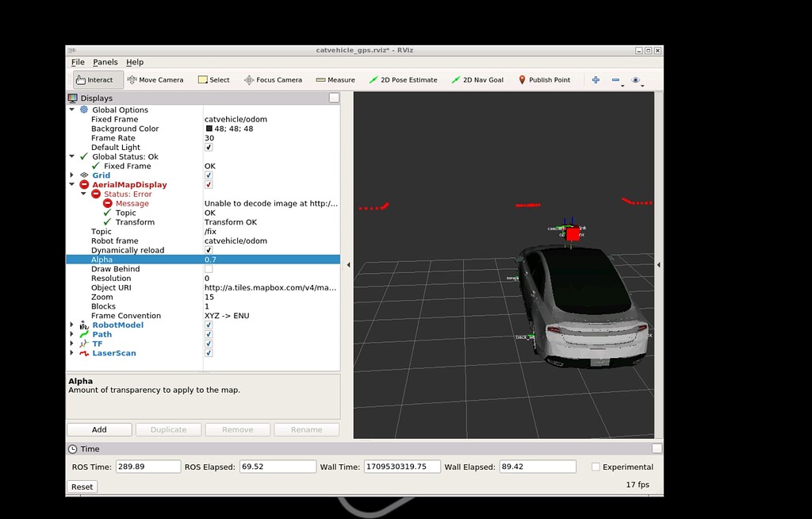Disable the AerialMapDisplay checkbox
The image size is (812, 519).
(x=209, y=185)
